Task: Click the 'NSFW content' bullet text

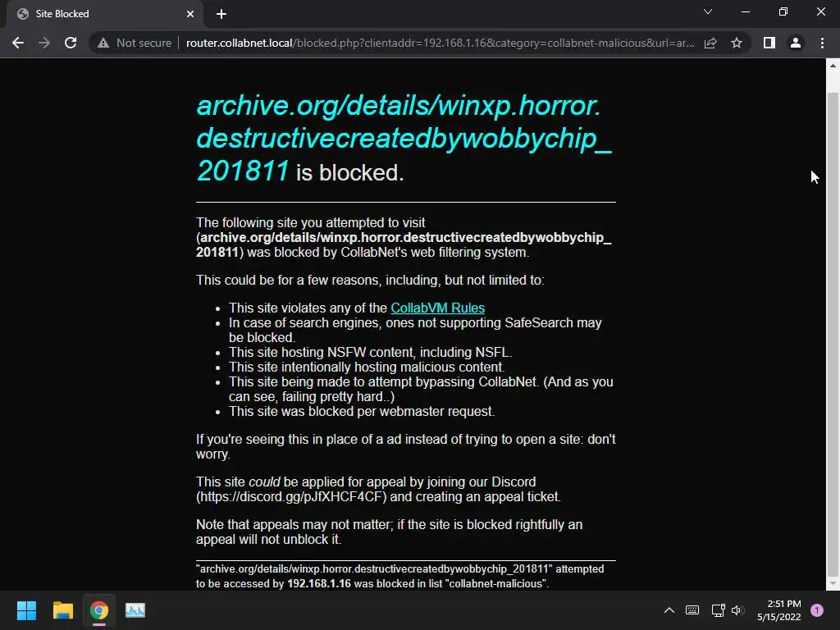Action: click(370, 353)
